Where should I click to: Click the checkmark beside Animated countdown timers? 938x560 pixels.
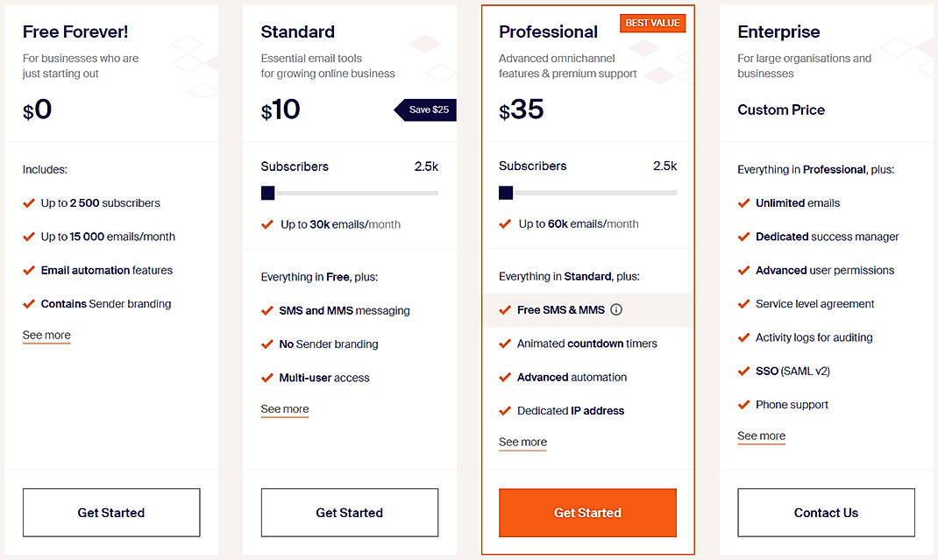(x=505, y=344)
